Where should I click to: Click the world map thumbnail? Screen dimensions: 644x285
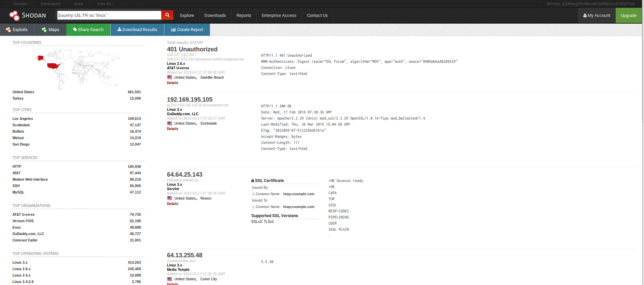(78, 69)
